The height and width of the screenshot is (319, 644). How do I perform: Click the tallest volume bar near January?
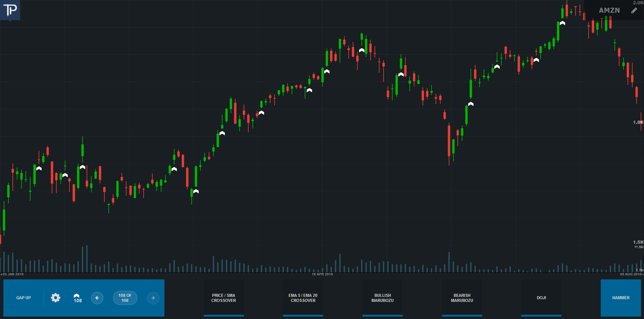(87, 259)
